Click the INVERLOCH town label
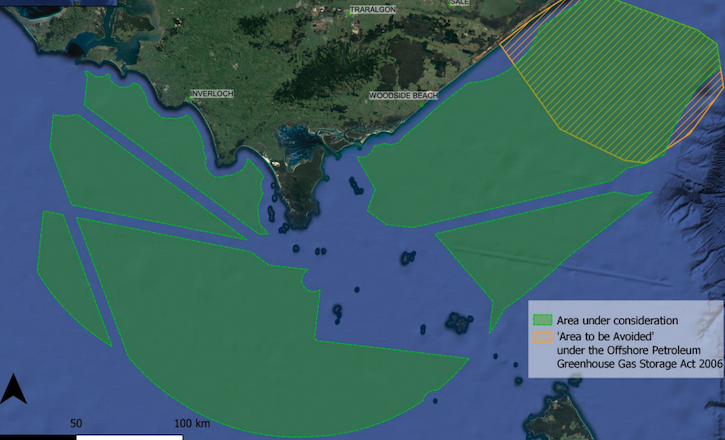Screen dimensions: 725x440 coord(212,94)
